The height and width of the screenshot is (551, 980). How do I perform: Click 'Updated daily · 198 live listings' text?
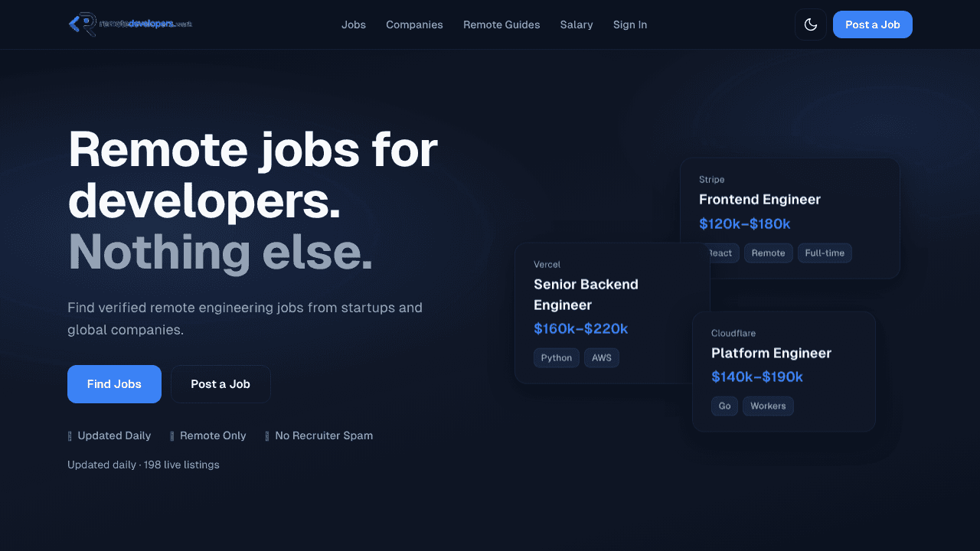143,465
